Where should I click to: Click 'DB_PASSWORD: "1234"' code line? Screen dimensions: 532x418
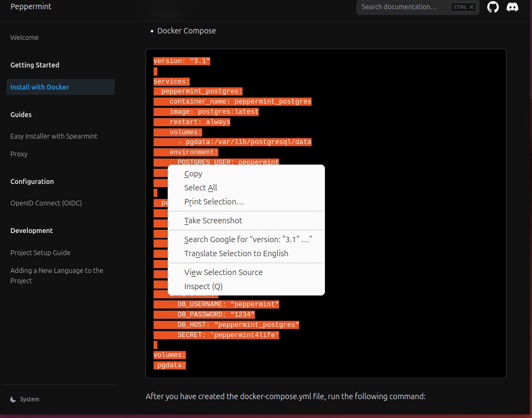pyautogui.click(x=216, y=314)
